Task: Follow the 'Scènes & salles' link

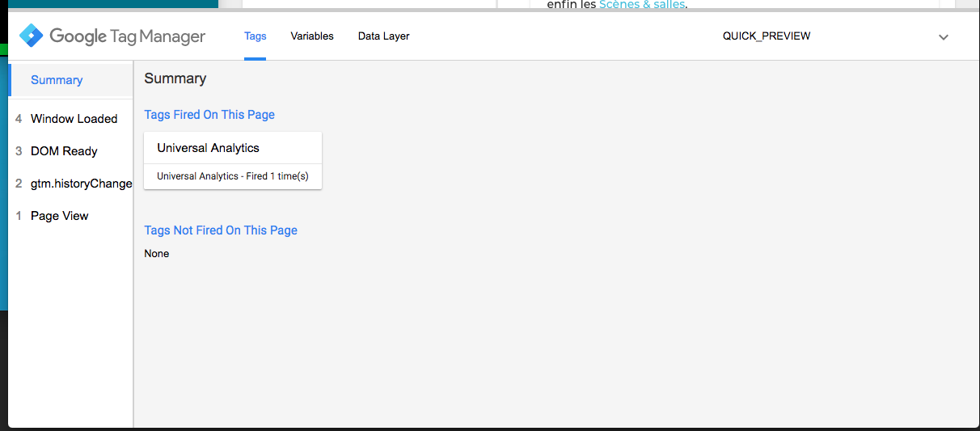Action: click(x=642, y=5)
